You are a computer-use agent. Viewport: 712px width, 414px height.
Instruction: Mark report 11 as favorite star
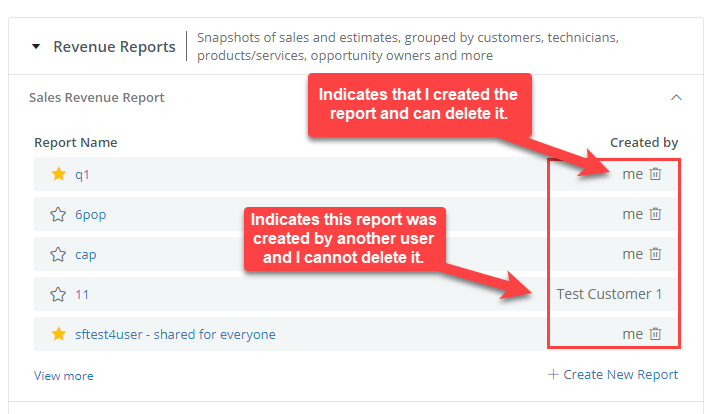58,294
